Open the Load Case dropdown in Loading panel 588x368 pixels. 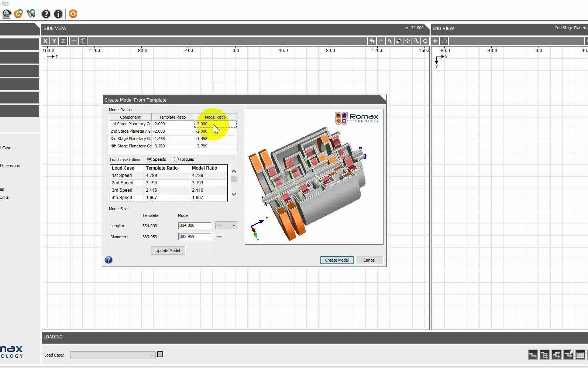pyautogui.click(x=113, y=355)
